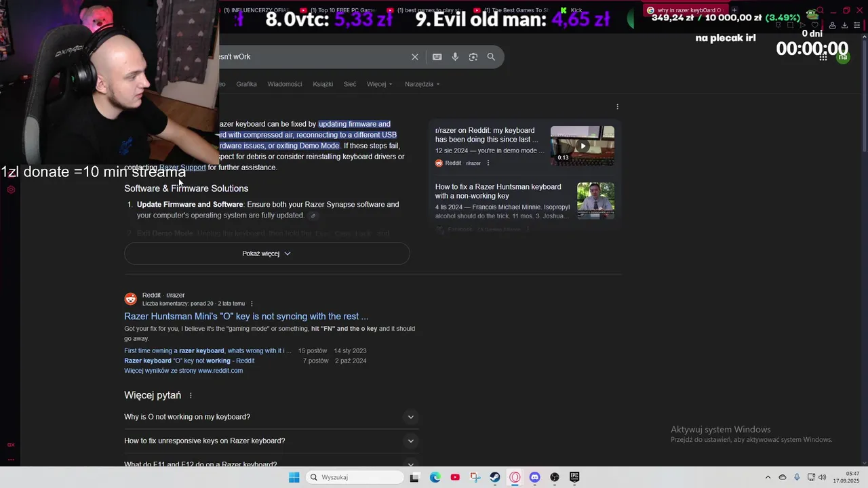Submit search with magnifying glass icon
868x488 pixels.
(x=491, y=57)
